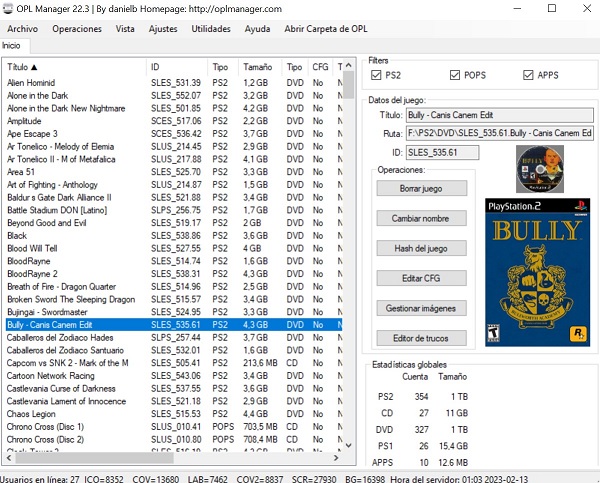Open the Utilidades menu
This screenshot has height=483, width=600.
point(210,29)
